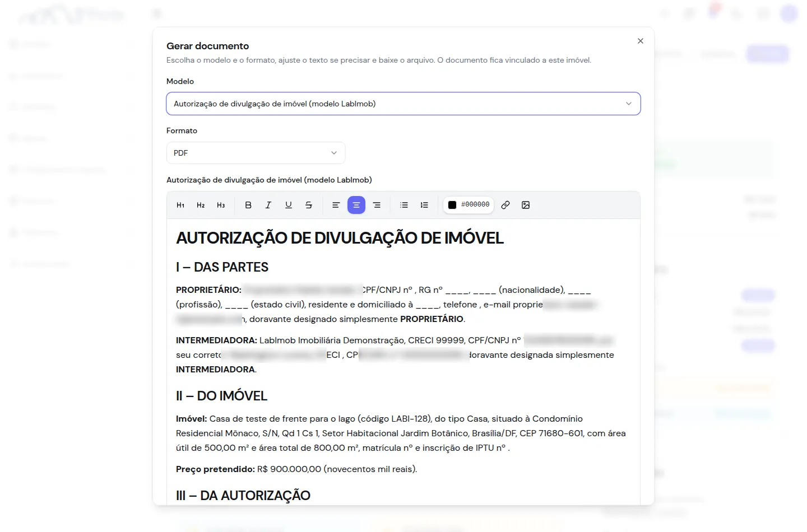Screen dimensions: 807x532
Task: Toggle strikethrough formatting
Action: (309, 205)
